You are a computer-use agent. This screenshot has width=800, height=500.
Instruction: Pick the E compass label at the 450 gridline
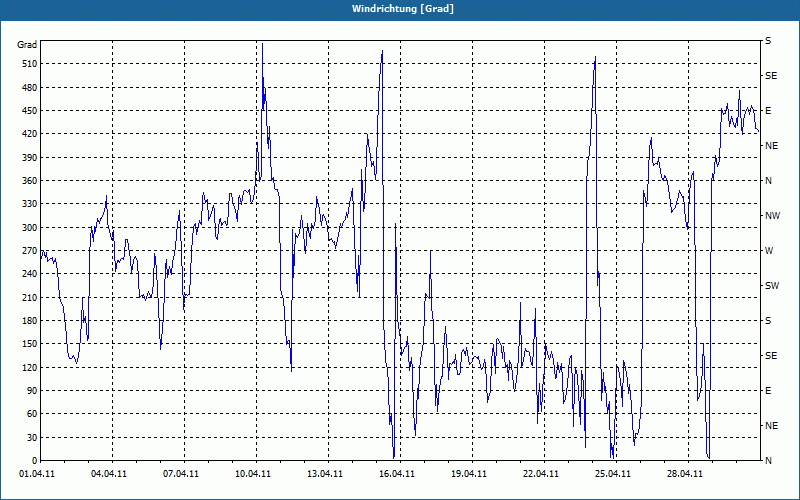click(x=768, y=111)
